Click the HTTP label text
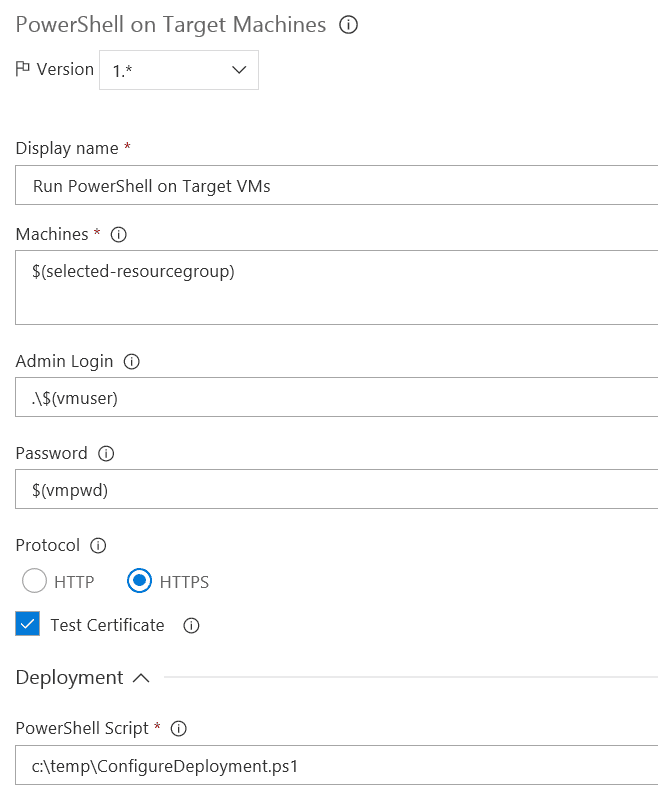 coord(74,582)
